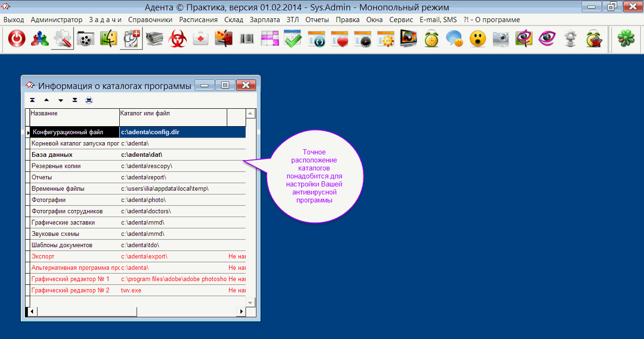Click the barcode toolbar icon
Screen dimensions: 644x339
point(247,39)
